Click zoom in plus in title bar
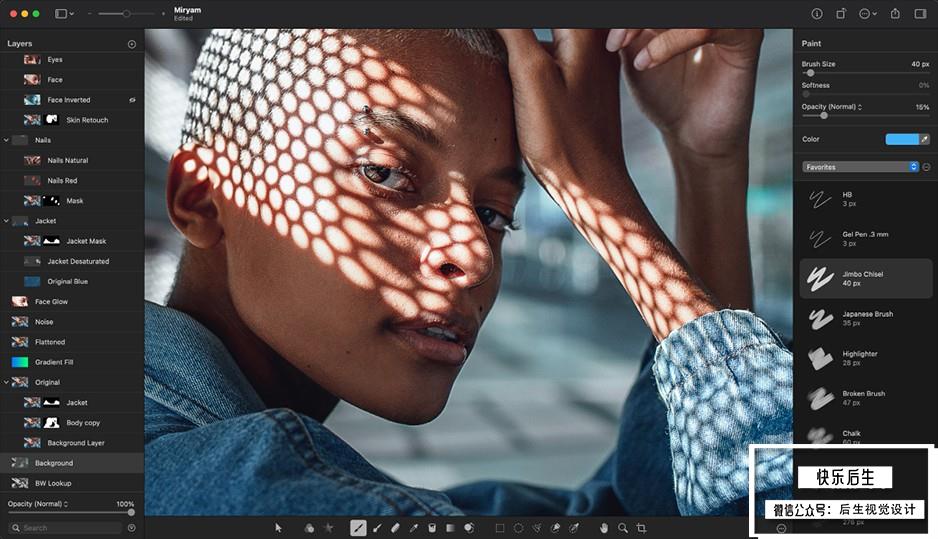The height and width of the screenshot is (539, 938). coord(163,13)
